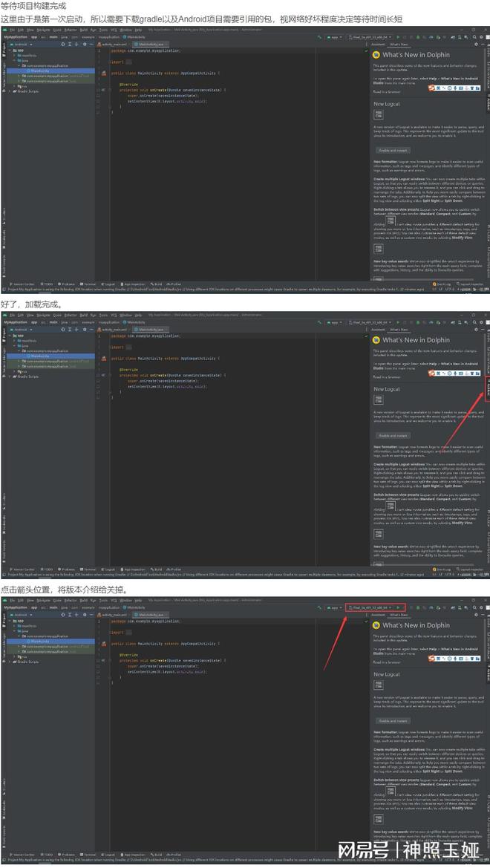This screenshot has width=490, height=868.
Task: Click MyApplication breadcrumb in second screenshot's navigation bar
Action: [x=15, y=322]
